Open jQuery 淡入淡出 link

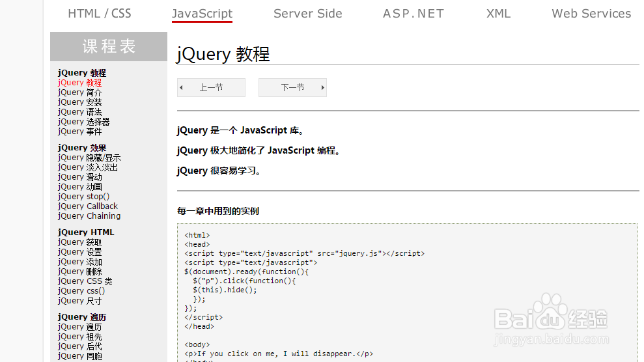pos(88,167)
